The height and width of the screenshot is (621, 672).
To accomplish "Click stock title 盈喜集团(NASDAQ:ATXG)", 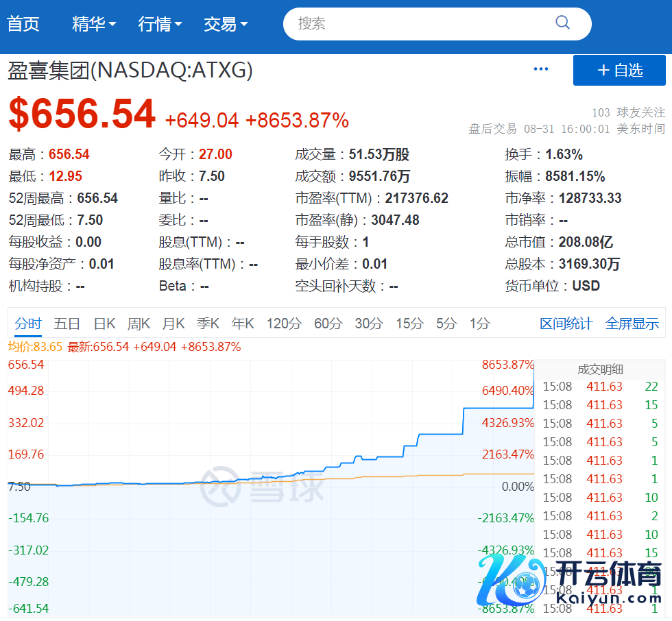I will 130,70.
